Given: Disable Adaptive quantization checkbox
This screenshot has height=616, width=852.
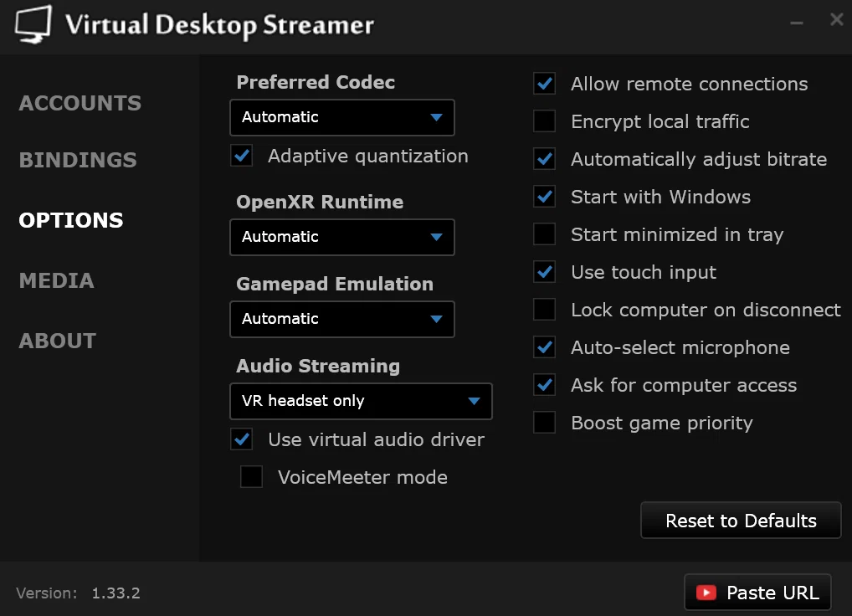Looking at the screenshot, I should pos(242,156).
